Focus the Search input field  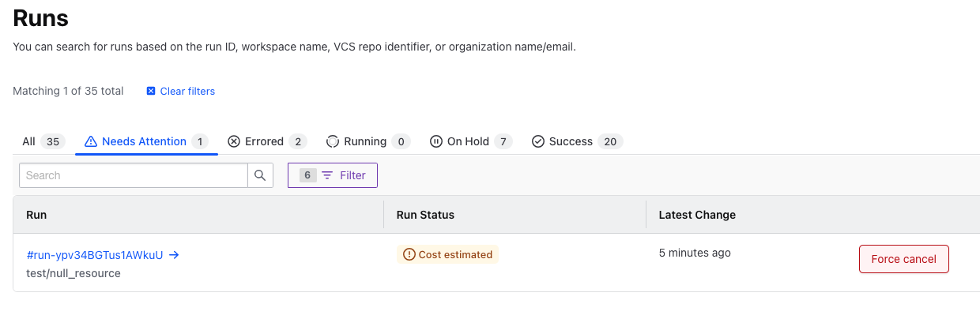click(x=133, y=175)
